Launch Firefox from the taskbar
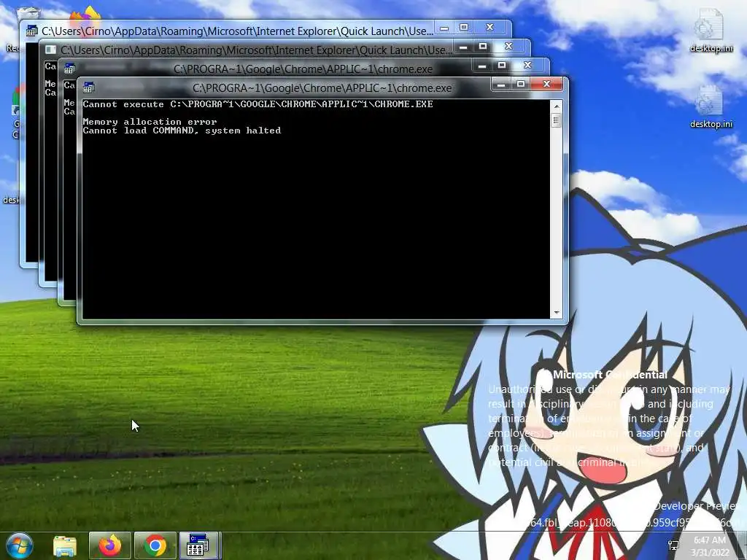 (x=110, y=545)
